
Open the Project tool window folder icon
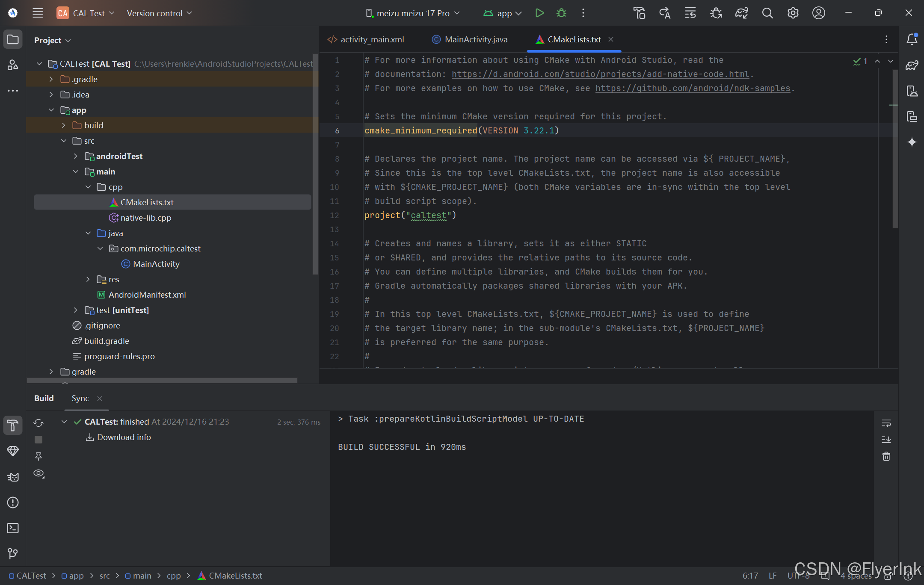[13, 40]
